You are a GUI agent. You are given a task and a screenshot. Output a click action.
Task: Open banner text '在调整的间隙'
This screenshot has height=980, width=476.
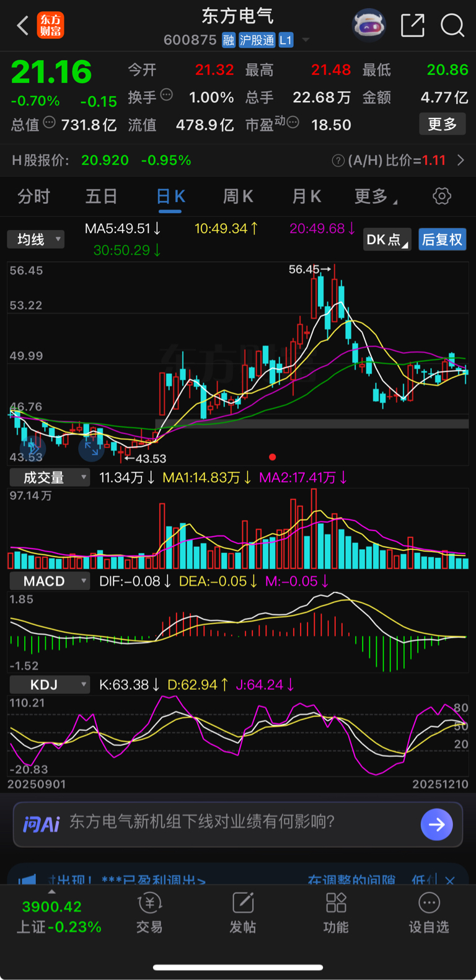[351, 880]
